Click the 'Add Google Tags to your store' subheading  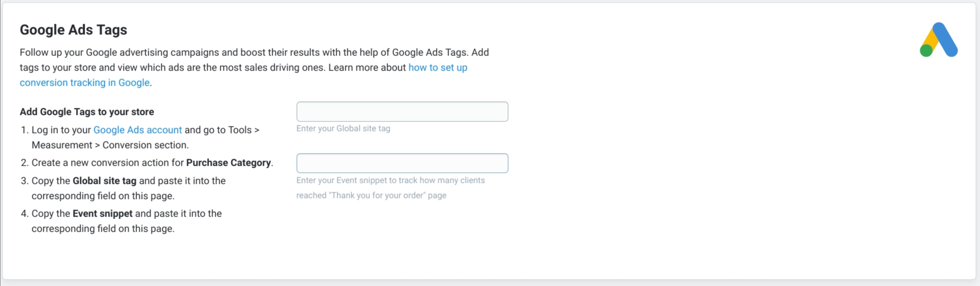click(x=87, y=112)
